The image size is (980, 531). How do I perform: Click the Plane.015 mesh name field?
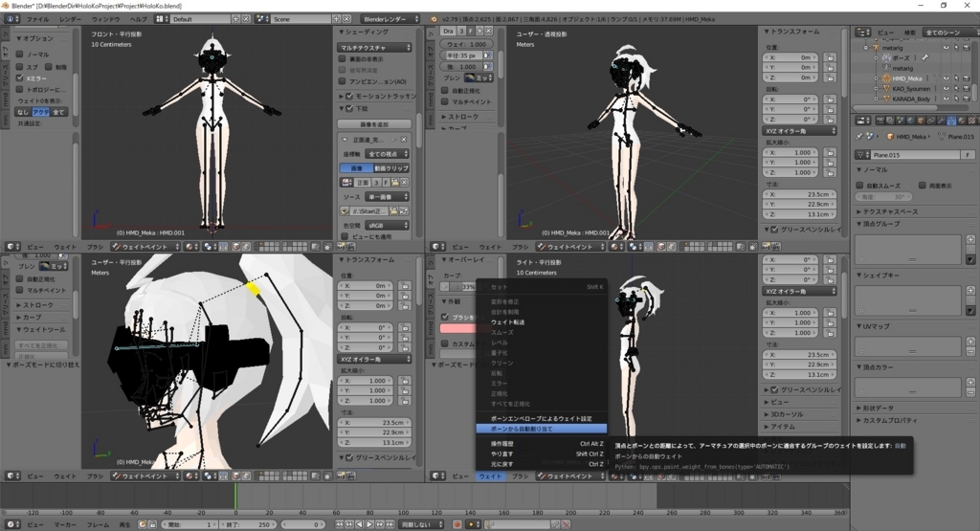[x=916, y=155]
